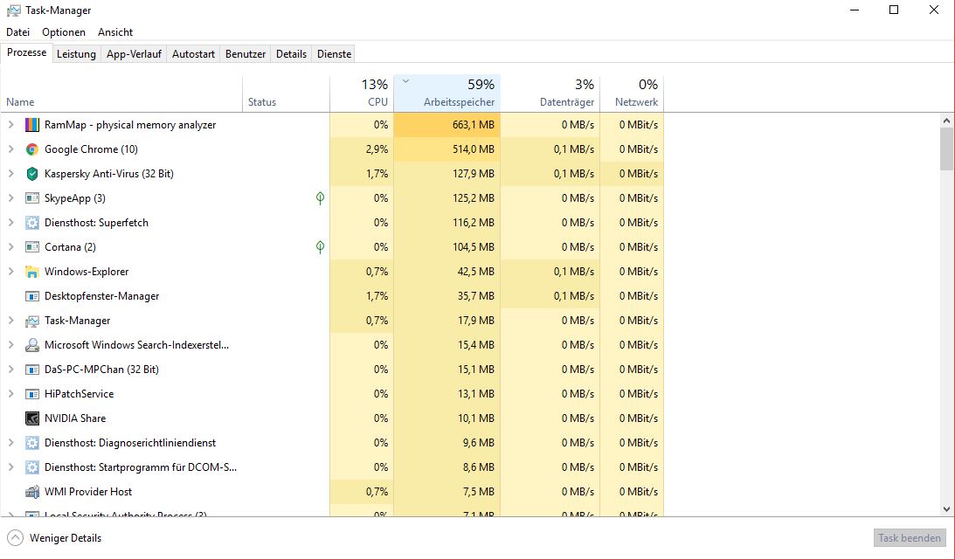Click the Task beenden button
This screenshot has width=955, height=560.
(910, 538)
